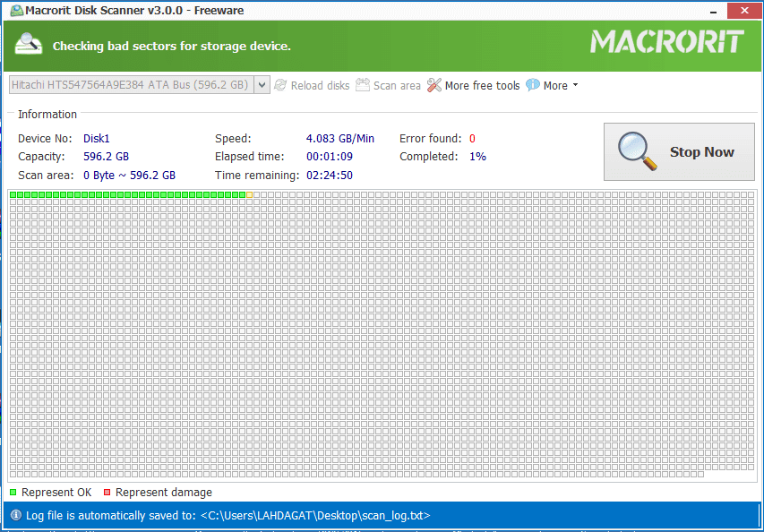The height and width of the screenshot is (532, 764).
Task: Click the Scan area label
Action: tap(397, 86)
